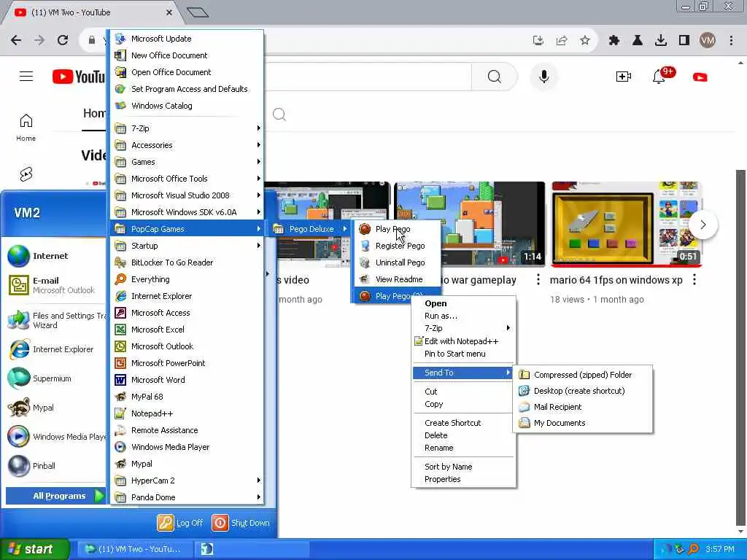747x560 pixels.
Task: Click Windows start button
Action: [34, 549]
